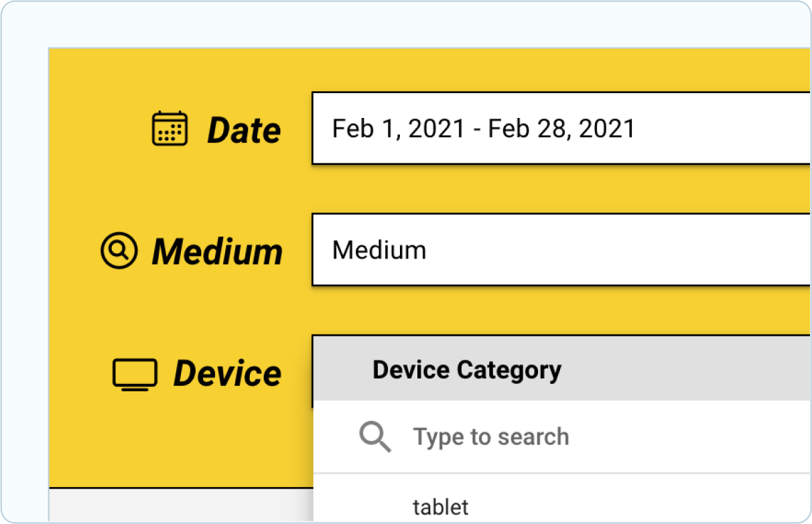Click the gray strip below yellow panel

click(x=181, y=505)
